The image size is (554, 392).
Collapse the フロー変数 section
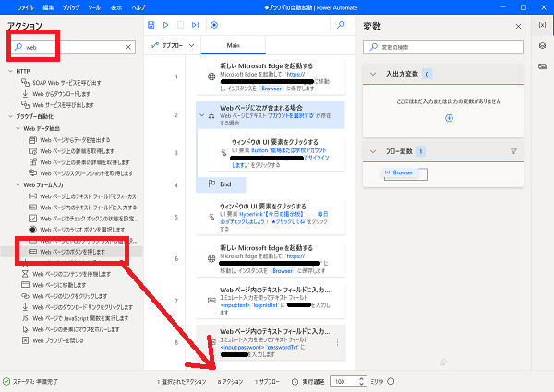coord(373,151)
